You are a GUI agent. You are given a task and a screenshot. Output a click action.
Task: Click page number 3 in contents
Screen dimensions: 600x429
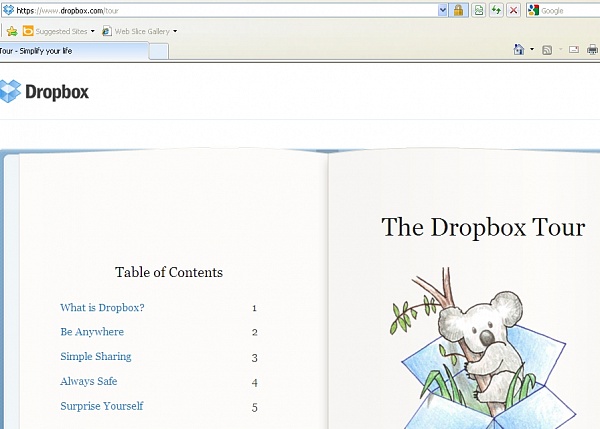click(254, 358)
